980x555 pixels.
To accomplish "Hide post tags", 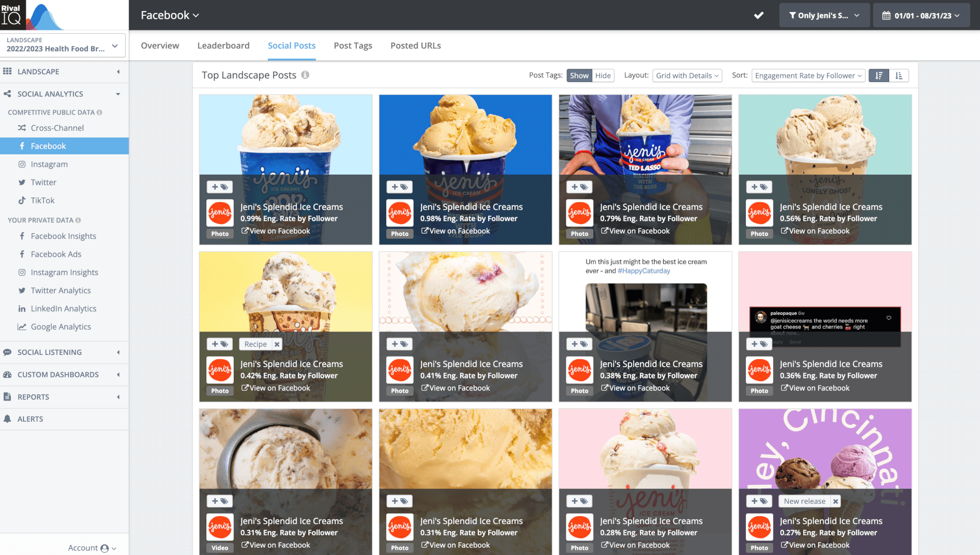I will point(603,75).
